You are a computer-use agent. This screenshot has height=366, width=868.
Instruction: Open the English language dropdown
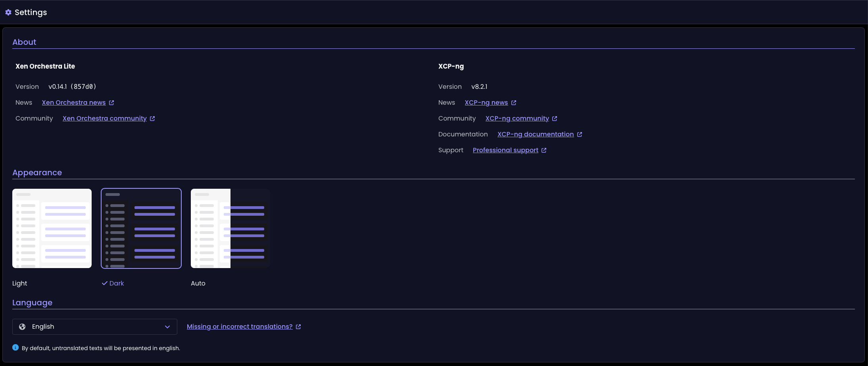point(95,327)
